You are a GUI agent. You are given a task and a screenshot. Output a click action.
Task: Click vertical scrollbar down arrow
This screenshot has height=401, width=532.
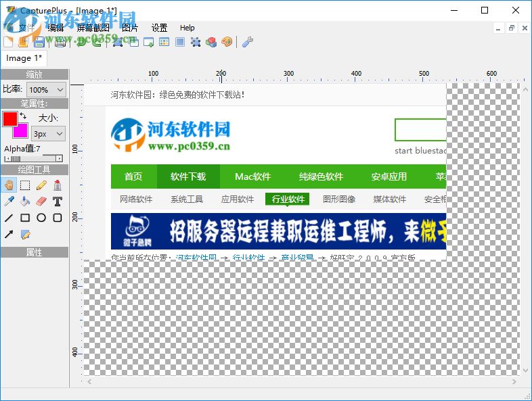525,371
